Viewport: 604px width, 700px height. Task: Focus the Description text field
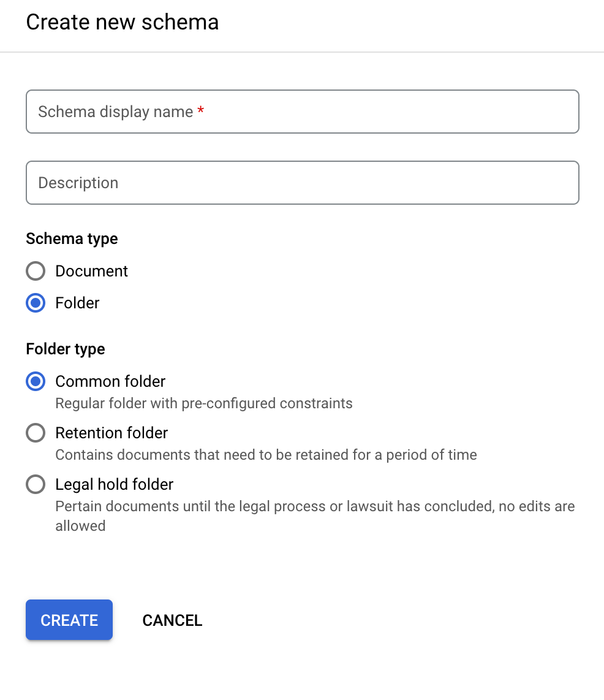coord(302,183)
